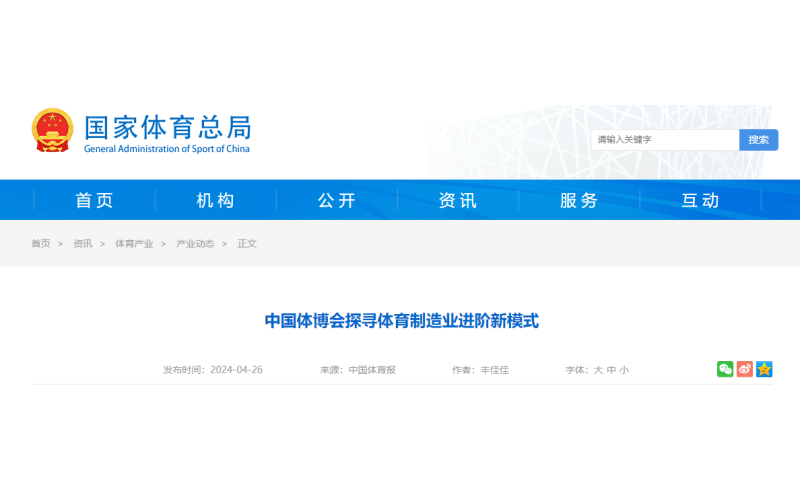The height and width of the screenshot is (500, 800).
Task: Set font size to 大
Action: click(598, 370)
